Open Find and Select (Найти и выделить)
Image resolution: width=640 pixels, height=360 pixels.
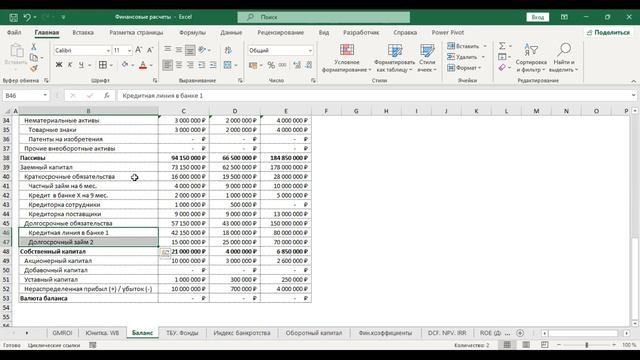pyautogui.click(x=564, y=58)
